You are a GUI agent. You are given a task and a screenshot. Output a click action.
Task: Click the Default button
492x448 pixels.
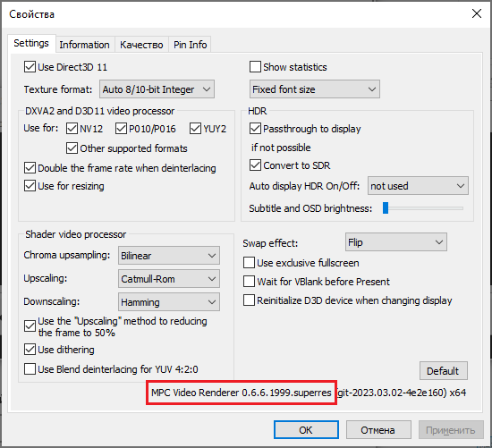coord(443,371)
